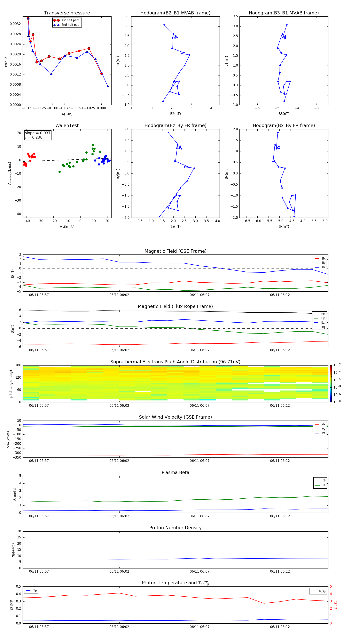Click "06/11 06:07" under Plasma Beta plot

click(x=200, y=516)
